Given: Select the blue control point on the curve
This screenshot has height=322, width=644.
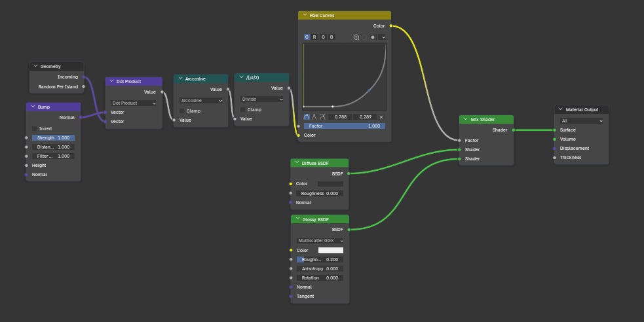Looking at the screenshot, I should click(369, 91).
